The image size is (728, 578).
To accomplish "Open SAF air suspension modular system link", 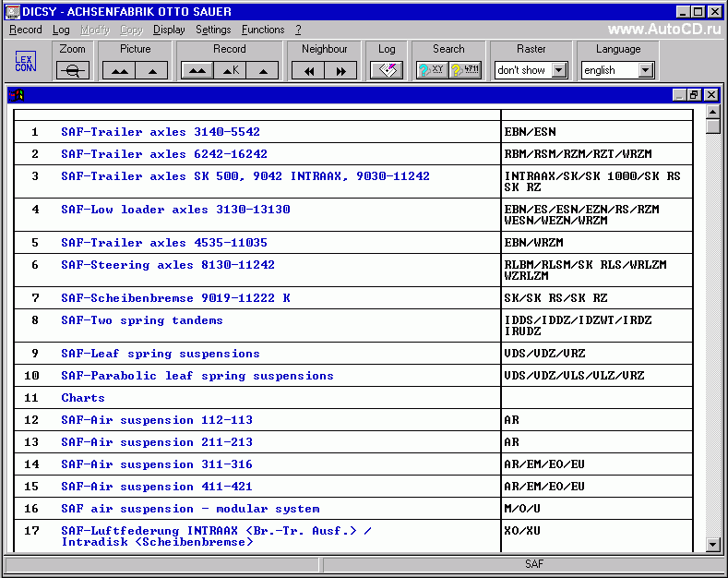I will (190, 509).
